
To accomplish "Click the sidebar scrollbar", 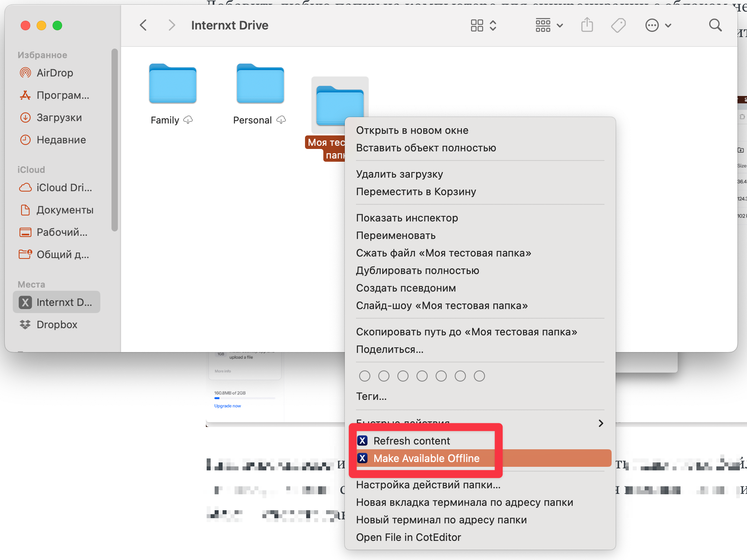I will pos(115,139).
